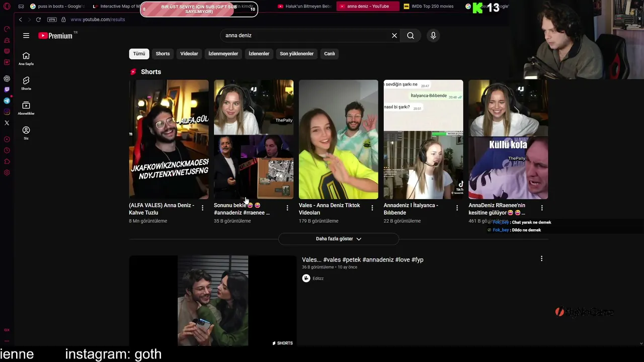Viewport: 644px width, 362px height.
Task: Open options menu for 'Kahve Tuzlu' short
Action: coord(203,208)
